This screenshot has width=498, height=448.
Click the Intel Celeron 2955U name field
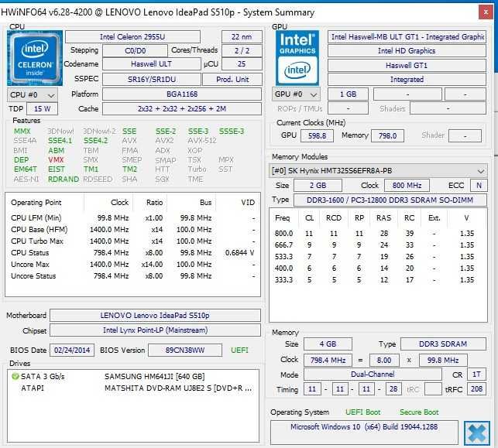(132, 37)
